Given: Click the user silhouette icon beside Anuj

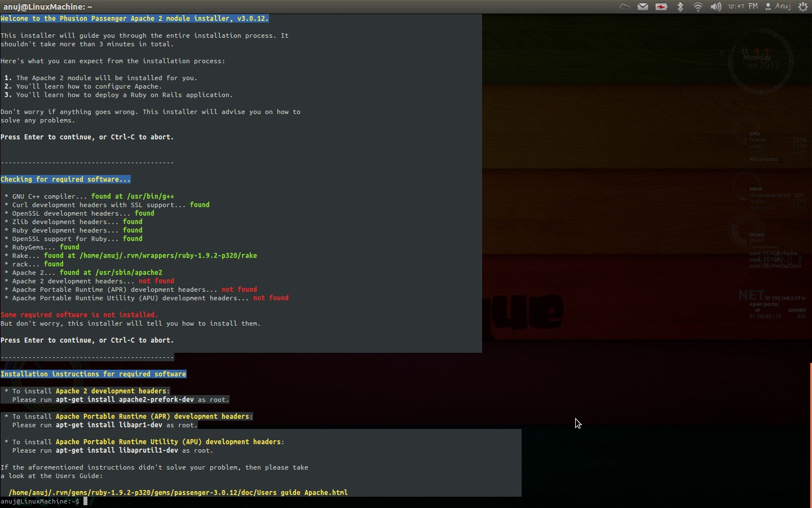Looking at the screenshot, I should pos(769,7).
